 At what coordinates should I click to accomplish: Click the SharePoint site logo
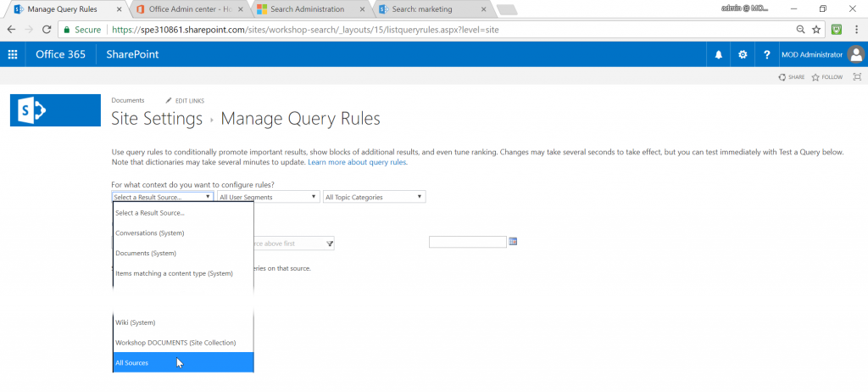pos(55,110)
